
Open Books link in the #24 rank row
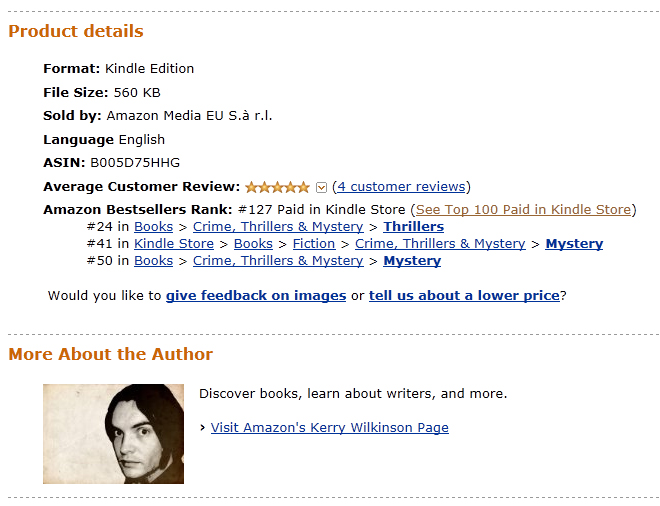[x=153, y=227]
